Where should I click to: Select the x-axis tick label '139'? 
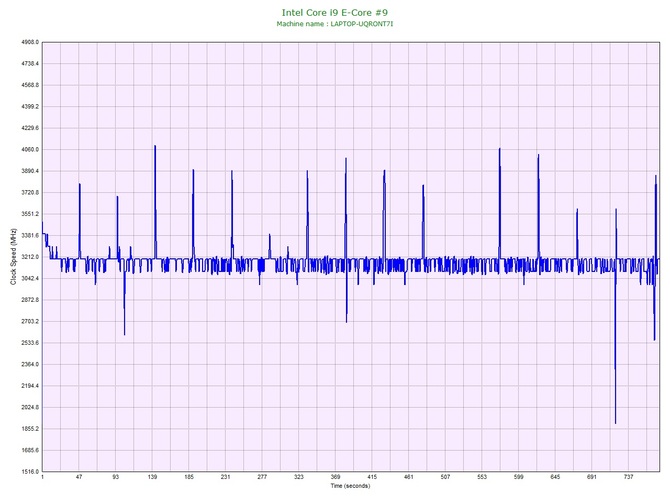(x=152, y=477)
